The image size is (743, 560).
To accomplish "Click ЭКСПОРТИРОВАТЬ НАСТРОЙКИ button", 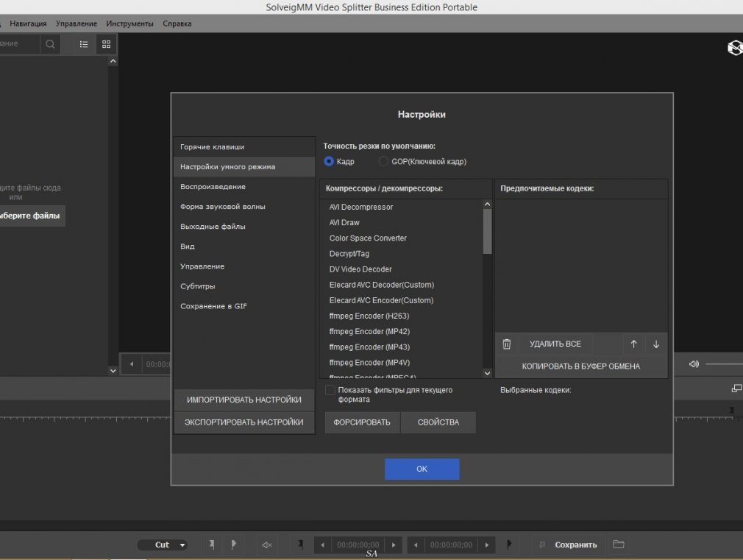I will [x=244, y=422].
